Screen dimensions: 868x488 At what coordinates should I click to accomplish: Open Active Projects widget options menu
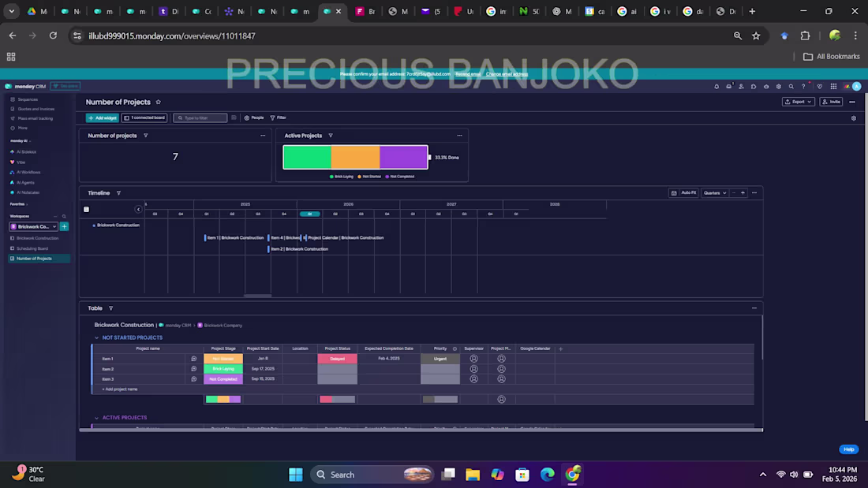(459, 136)
